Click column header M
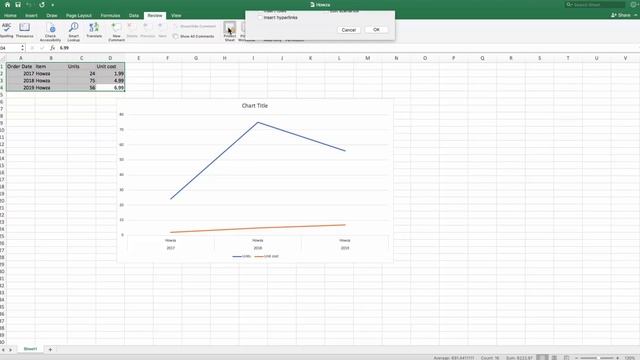This screenshot has height=360, width=640. [x=367, y=58]
